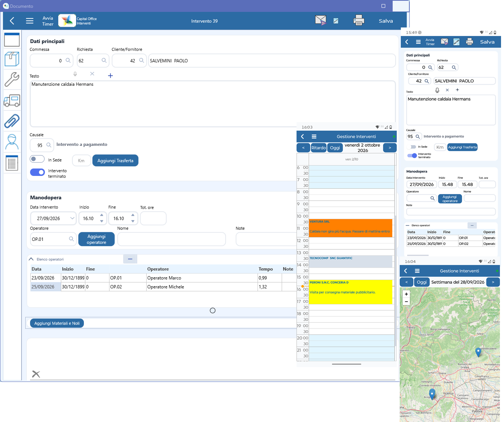Open the person operator section in sidebar
Image resolution: width=504 pixels, height=422 pixels.
12,142
